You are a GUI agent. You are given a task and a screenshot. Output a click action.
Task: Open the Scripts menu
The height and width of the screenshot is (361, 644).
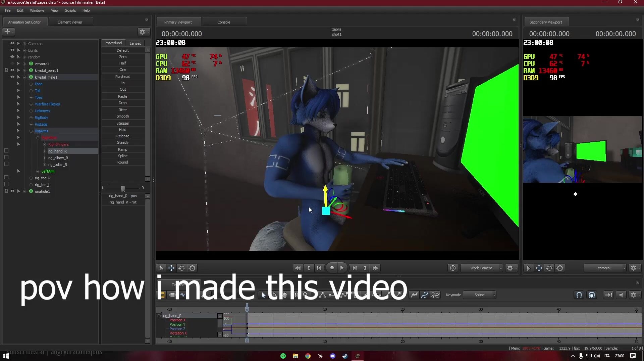click(70, 10)
